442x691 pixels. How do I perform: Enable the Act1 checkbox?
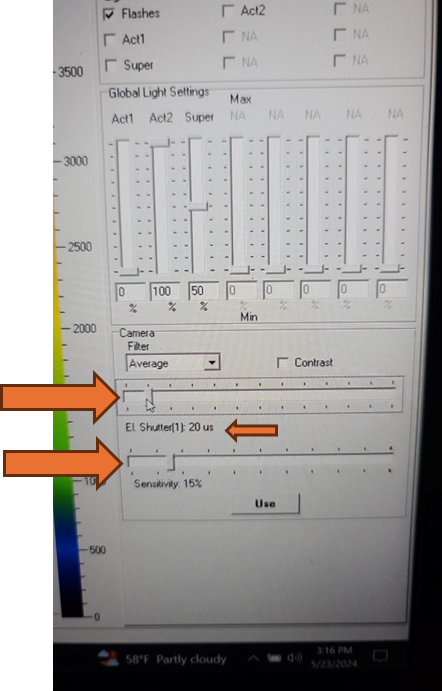tap(109, 40)
